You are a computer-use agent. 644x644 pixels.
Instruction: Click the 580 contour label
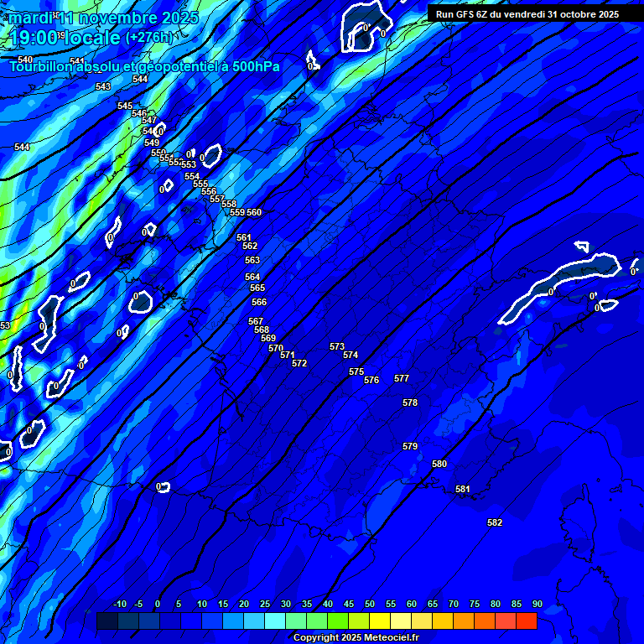pyautogui.click(x=439, y=465)
